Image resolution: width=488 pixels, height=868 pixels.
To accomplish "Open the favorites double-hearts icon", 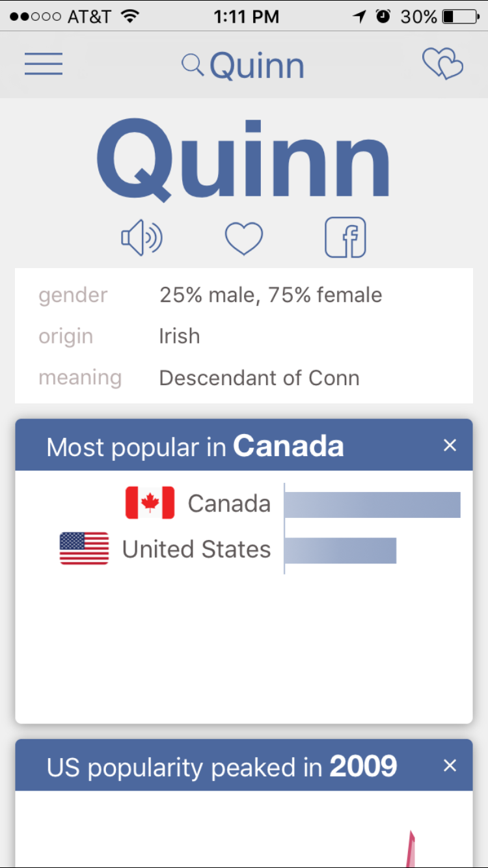I will pos(442,64).
